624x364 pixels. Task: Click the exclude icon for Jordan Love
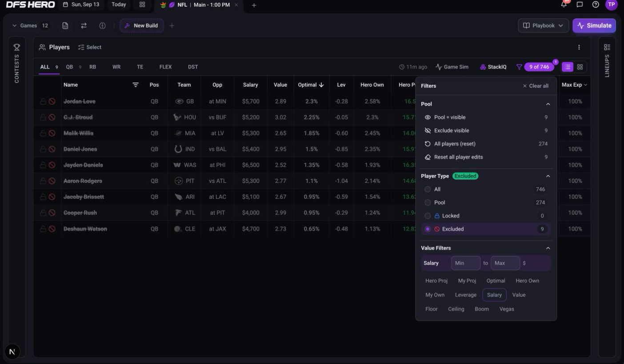(52, 102)
